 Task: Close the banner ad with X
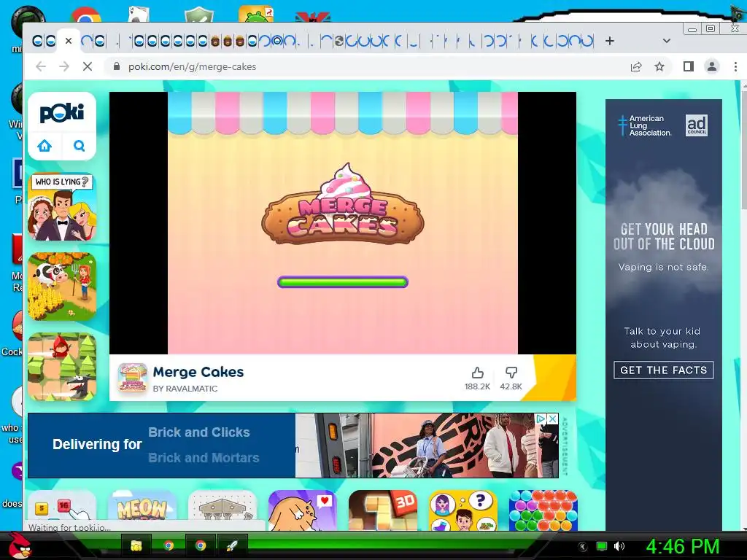click(553, 419)
